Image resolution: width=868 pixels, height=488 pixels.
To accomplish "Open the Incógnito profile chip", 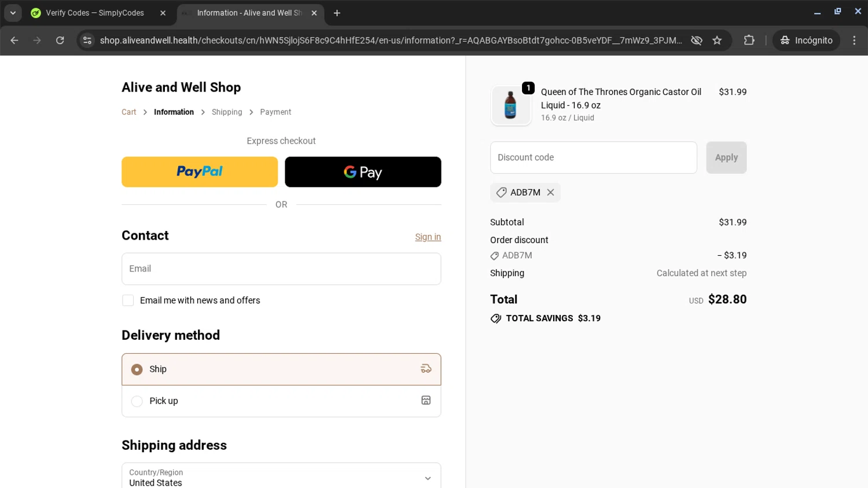I will (x=806, y=40).
